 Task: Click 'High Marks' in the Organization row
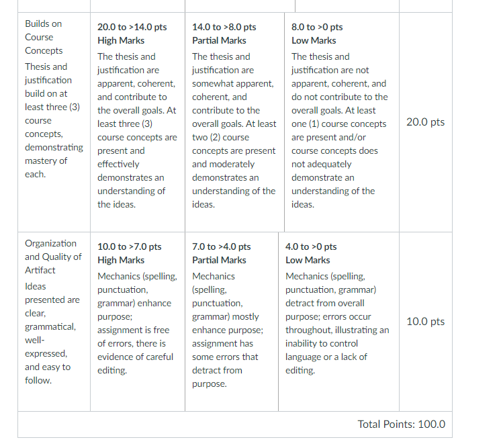[x=121, y=260]
